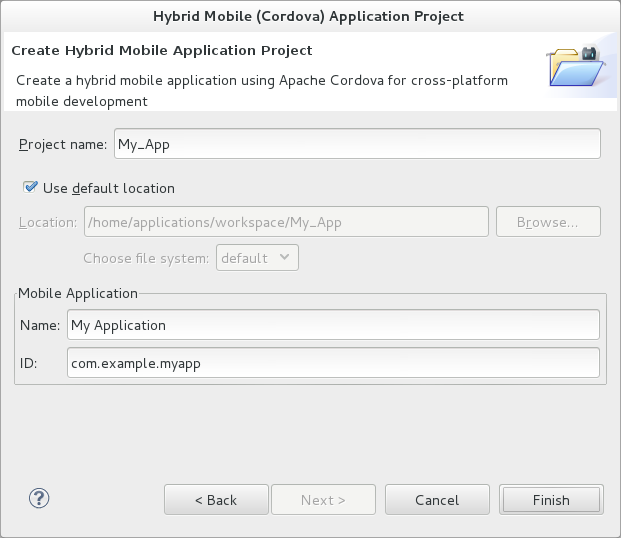Click the Finish button
The width and height of the screenshot is (621, 538).
point(551,500)
